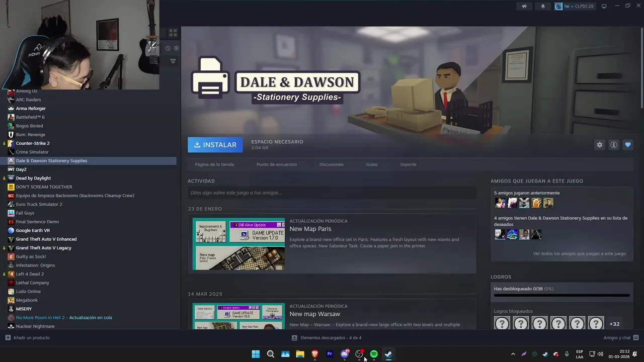This screenshot has height=362, width=644.
Task: Open Discord from the taskbar
Action: 345,354
